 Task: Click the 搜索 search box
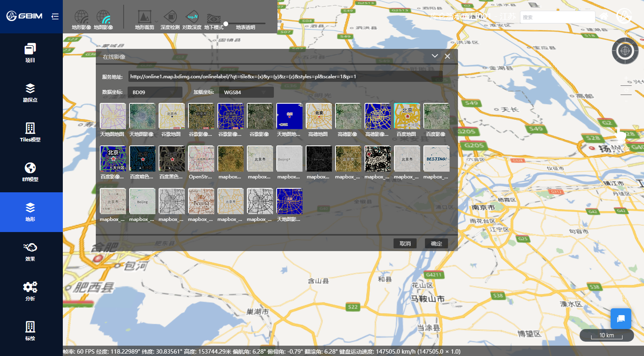[x=557, y=17]
